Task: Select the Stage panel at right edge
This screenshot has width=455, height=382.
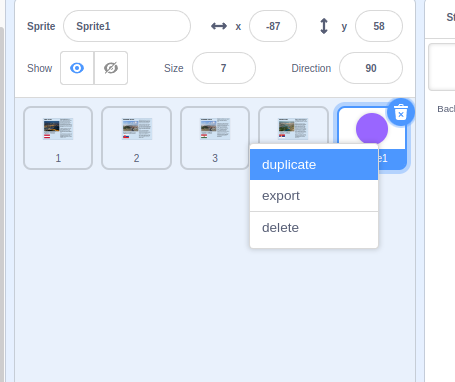Action: coord(440,190)
